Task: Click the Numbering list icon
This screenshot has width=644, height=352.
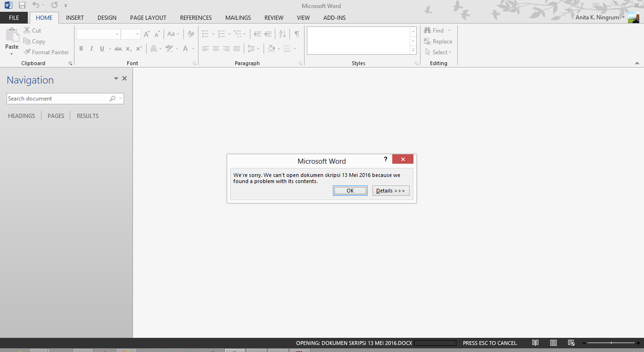Action: click(222, 34)
